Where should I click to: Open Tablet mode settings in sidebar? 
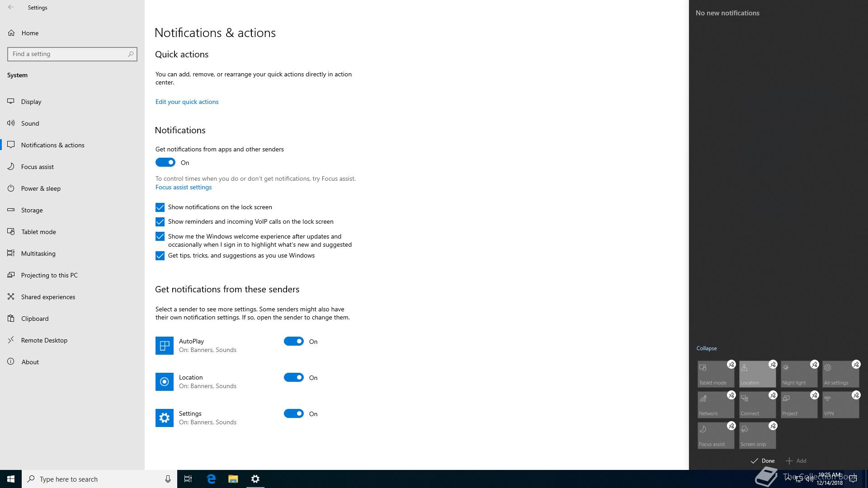tap(72, 232)
